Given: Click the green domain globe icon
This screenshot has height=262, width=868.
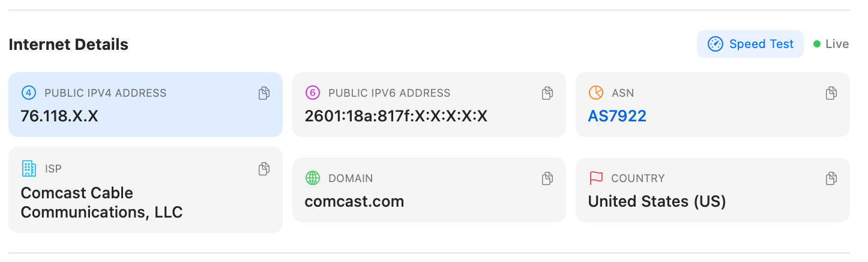Looking at the screenshot, I should [312, 178].
